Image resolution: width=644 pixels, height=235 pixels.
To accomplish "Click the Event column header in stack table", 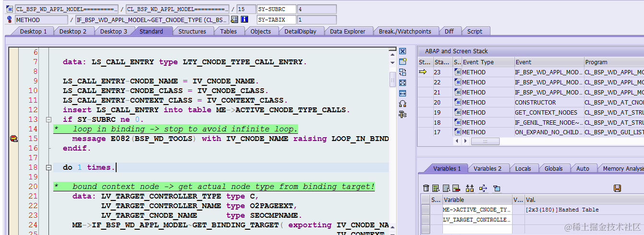I will [549, 62].
